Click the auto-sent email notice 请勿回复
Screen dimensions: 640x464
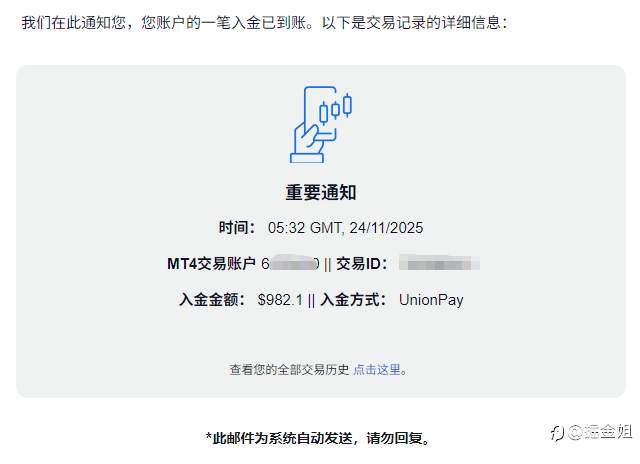coord(318,438)
